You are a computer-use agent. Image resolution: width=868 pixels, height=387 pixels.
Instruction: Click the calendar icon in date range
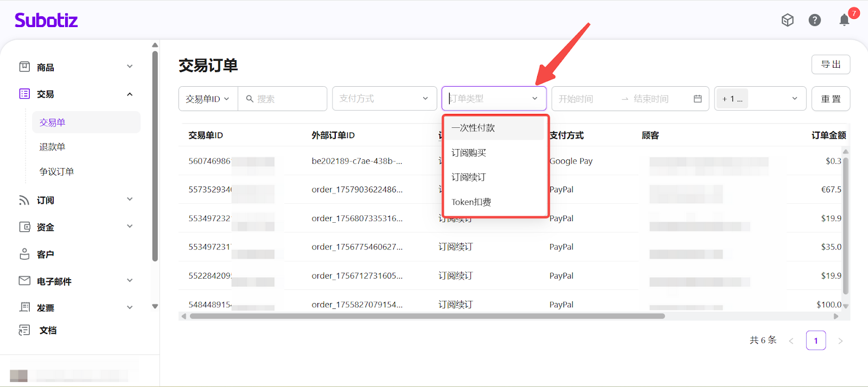click(698, 99)
